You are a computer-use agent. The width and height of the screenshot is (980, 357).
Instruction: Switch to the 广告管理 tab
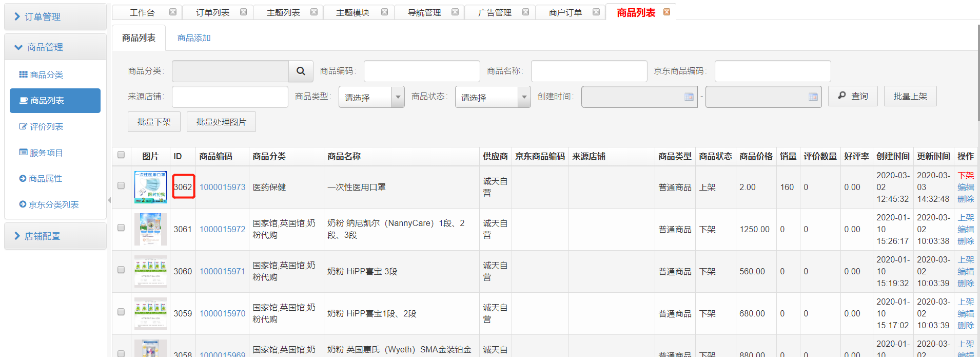coord(495,12)
